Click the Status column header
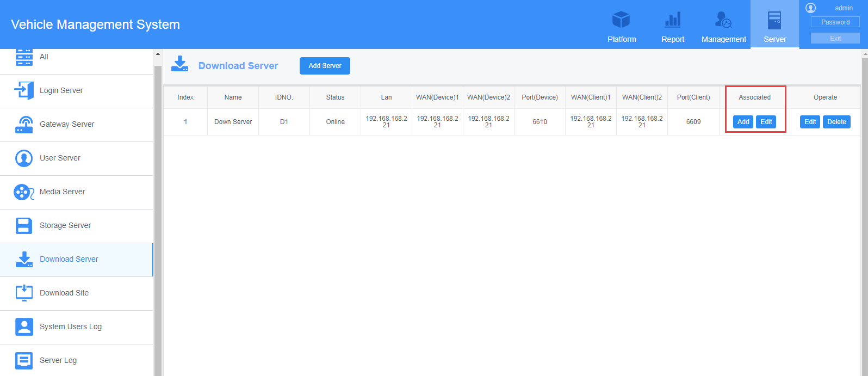The height and width of the screenshot is (376, 868). coord(335,97)
